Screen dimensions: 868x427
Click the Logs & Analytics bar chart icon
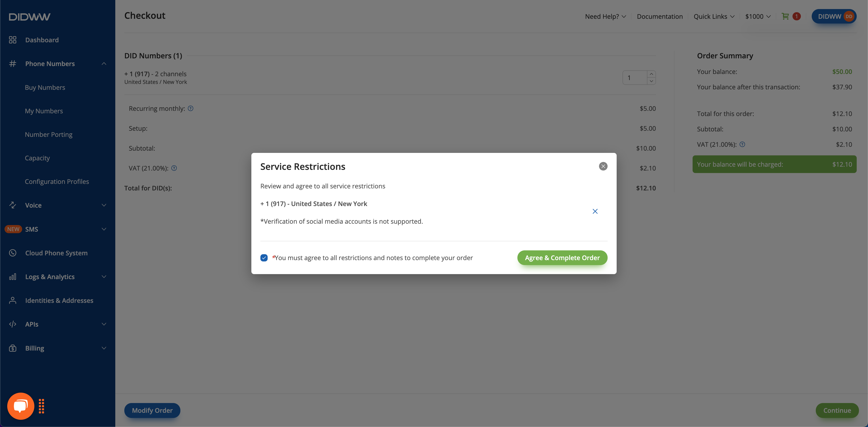(12, 277)
